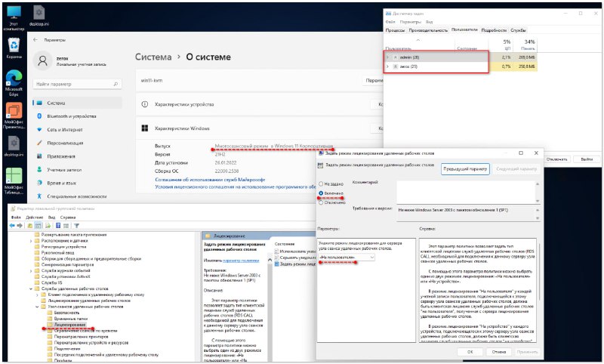604x364 pixels.
Task: Open the «На пользователя» licensing mode dropdown
Action: [347, 258]
